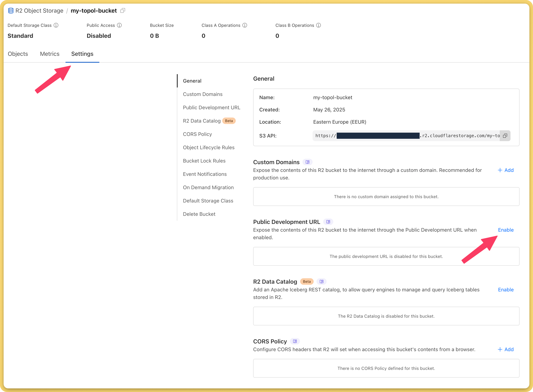Click the 'Standard' storage class value
The image size is (533, 392).
pos(20,36)
